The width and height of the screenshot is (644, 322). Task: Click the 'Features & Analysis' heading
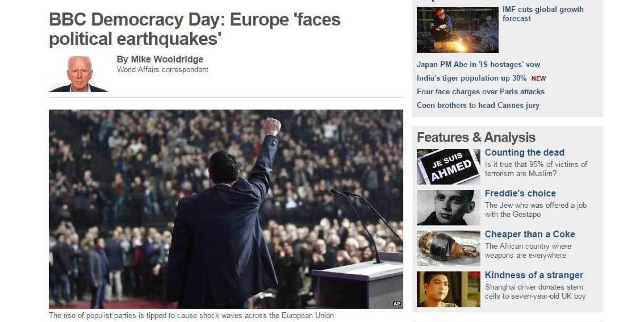[x=476, y=137]
